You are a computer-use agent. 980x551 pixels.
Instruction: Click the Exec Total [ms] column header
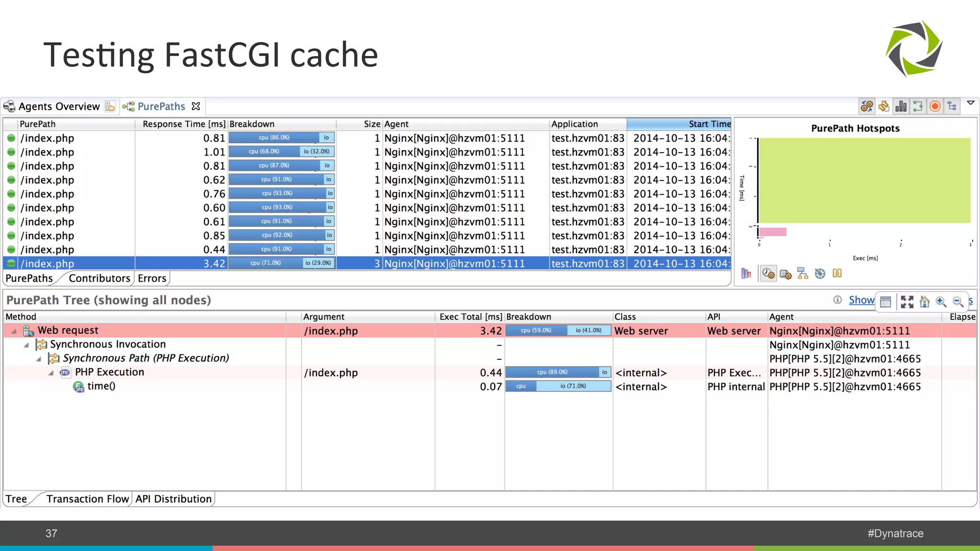470,317
